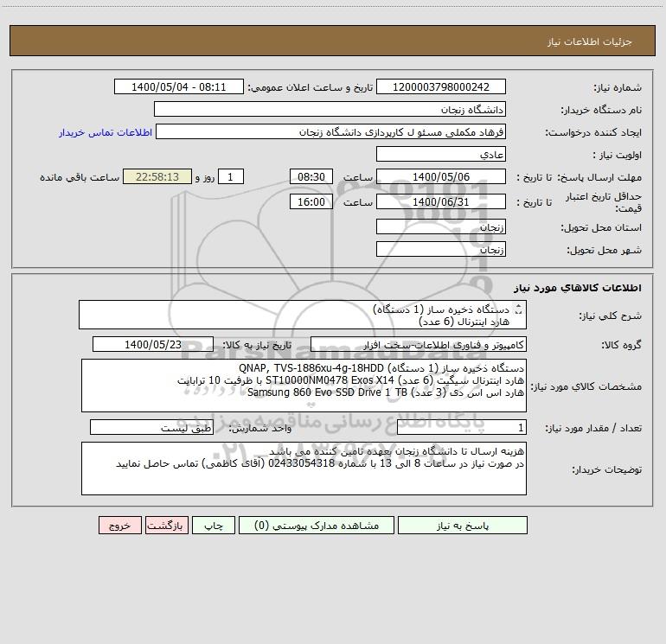The image size is (666, 644).
Task: Click the مشخصات کالای مورد نیاز label
Action: [x=586, y=386]
